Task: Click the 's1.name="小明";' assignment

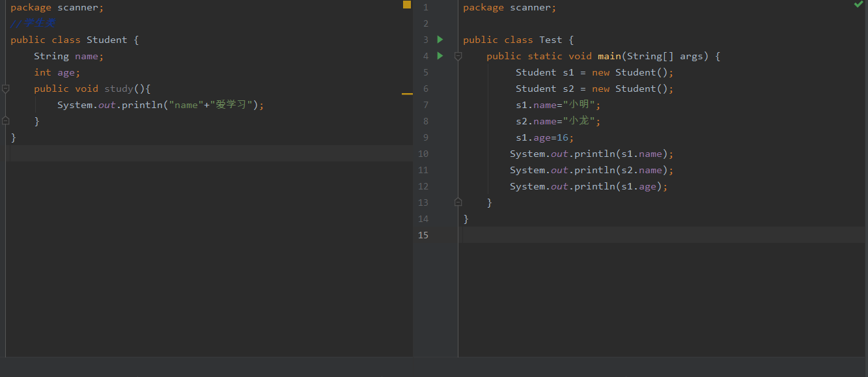Action: coord(559,105)
